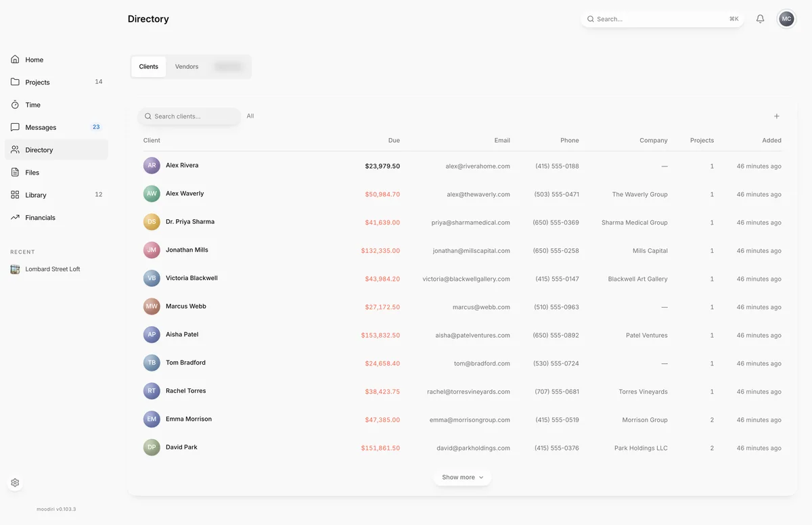Click the Directory page title
Screen dimensions: 812x525
(x=148, y=19)
